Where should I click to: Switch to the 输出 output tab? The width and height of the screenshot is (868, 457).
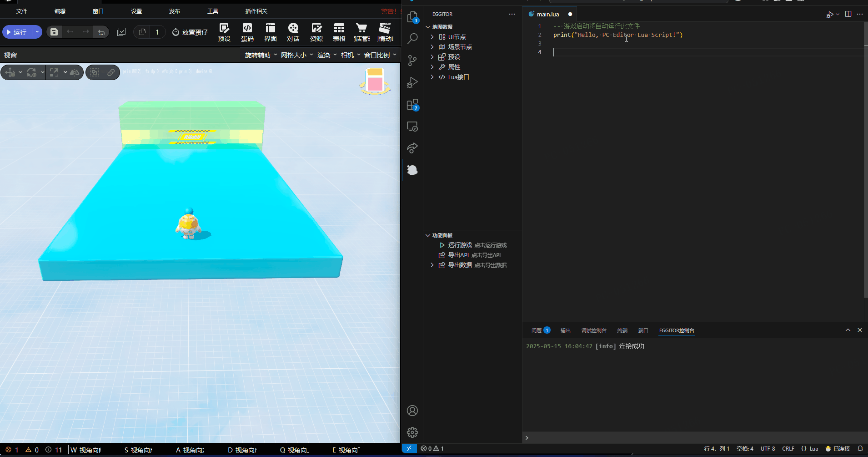tap(565, 330)
